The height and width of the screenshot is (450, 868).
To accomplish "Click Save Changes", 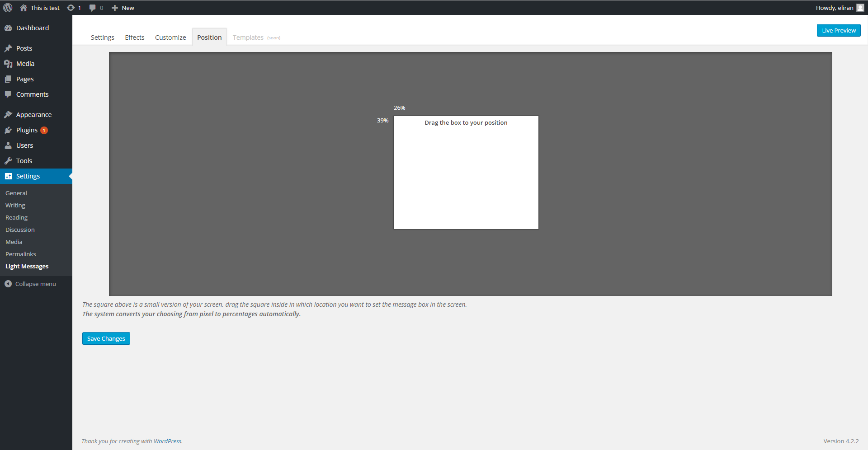I will pos(106,338).
